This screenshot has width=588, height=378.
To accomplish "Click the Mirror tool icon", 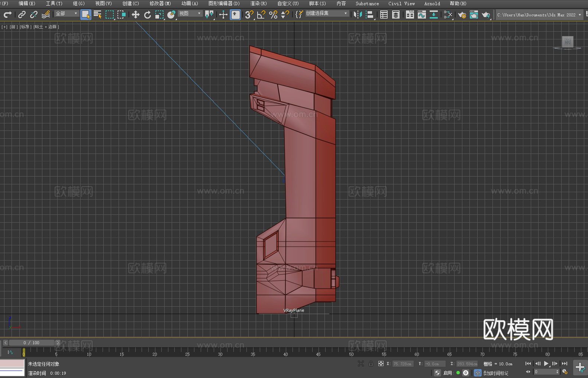I will coord(358,14).
